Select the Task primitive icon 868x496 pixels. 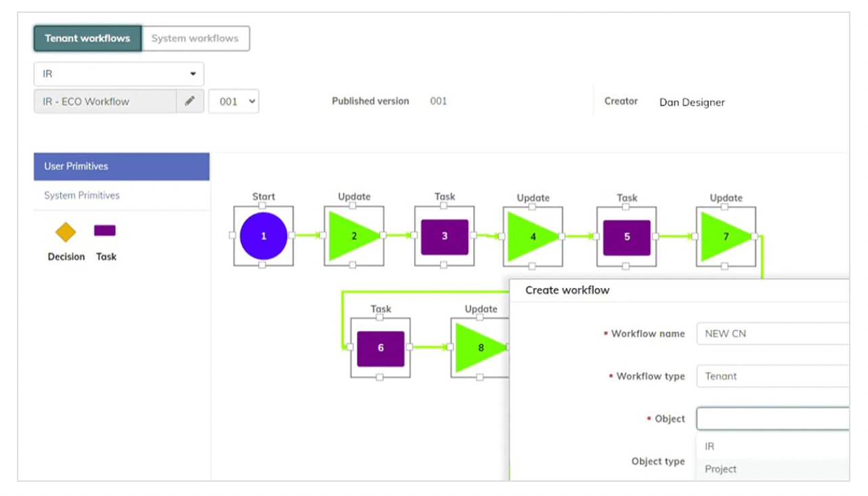coord(105,231)
